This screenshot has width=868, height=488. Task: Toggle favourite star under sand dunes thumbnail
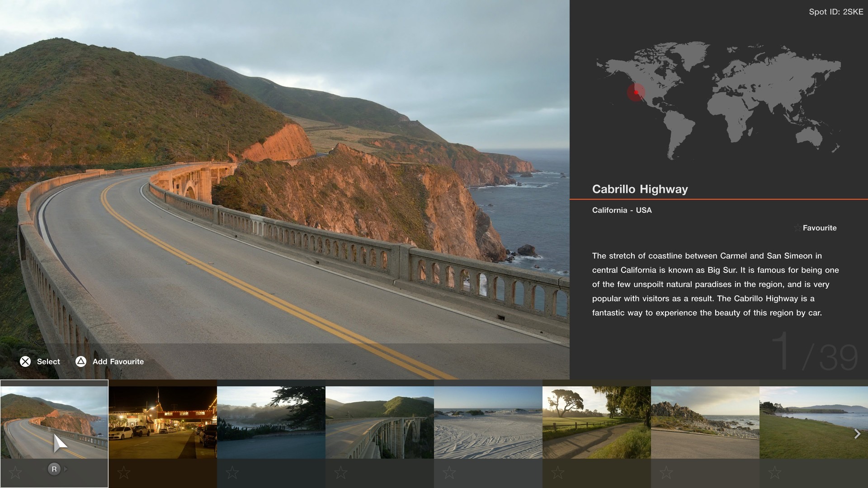click(449, 473)
